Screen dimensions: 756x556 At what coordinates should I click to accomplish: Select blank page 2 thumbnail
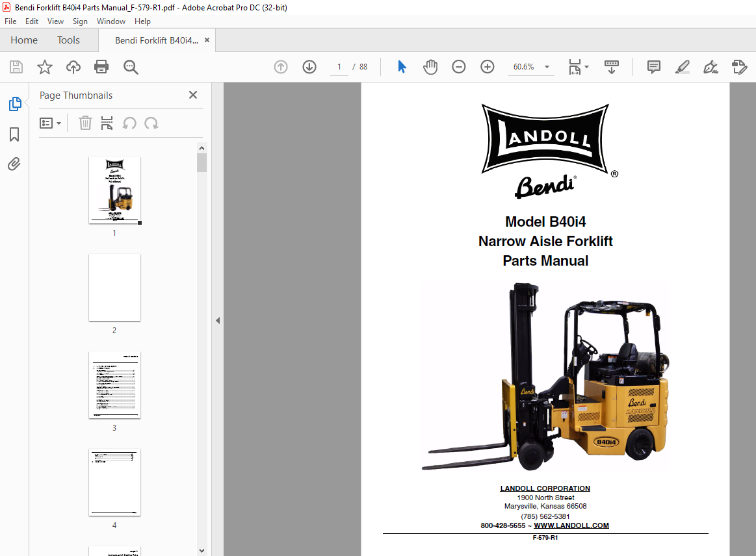pos(115,287)
